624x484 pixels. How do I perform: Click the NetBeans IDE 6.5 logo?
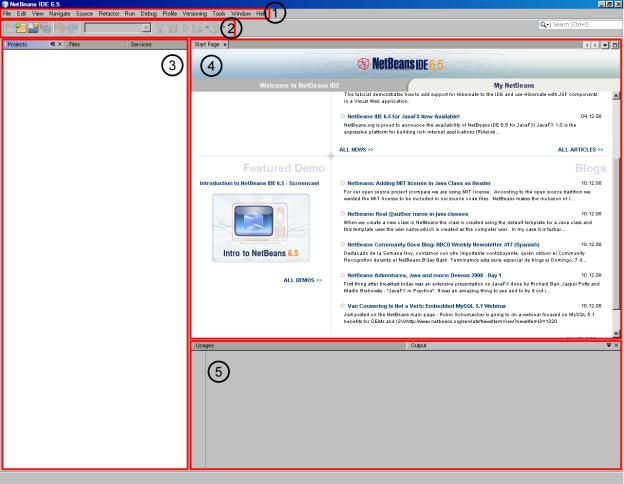pyautogui.click(x=400, y=64)
